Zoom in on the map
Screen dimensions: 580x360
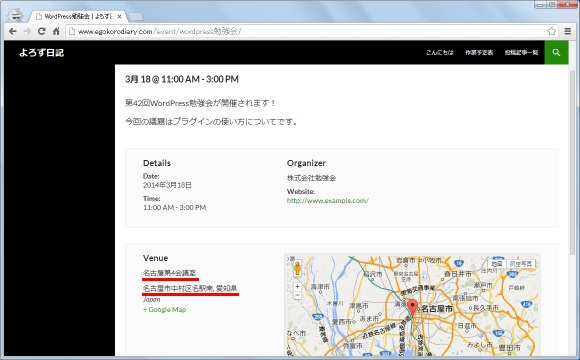coord(297,287)
